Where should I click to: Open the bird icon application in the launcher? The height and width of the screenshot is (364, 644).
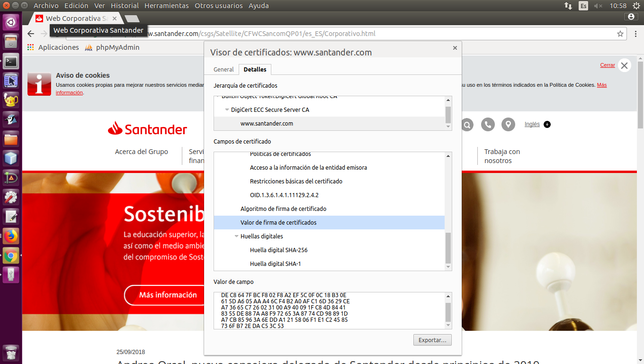11,119
